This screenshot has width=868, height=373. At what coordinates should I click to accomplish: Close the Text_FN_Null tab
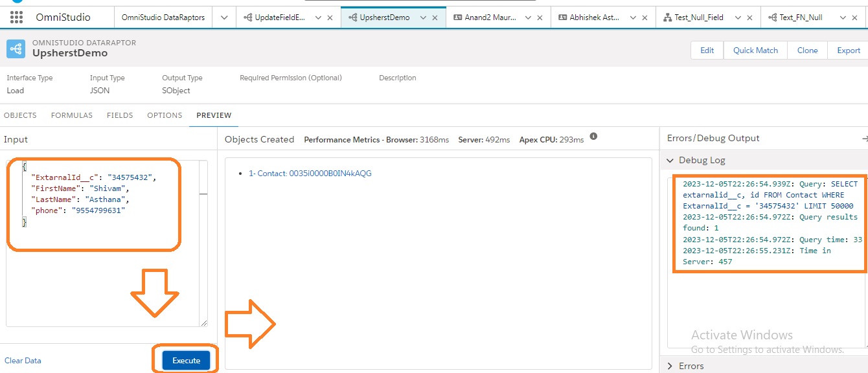coord(854,18)
